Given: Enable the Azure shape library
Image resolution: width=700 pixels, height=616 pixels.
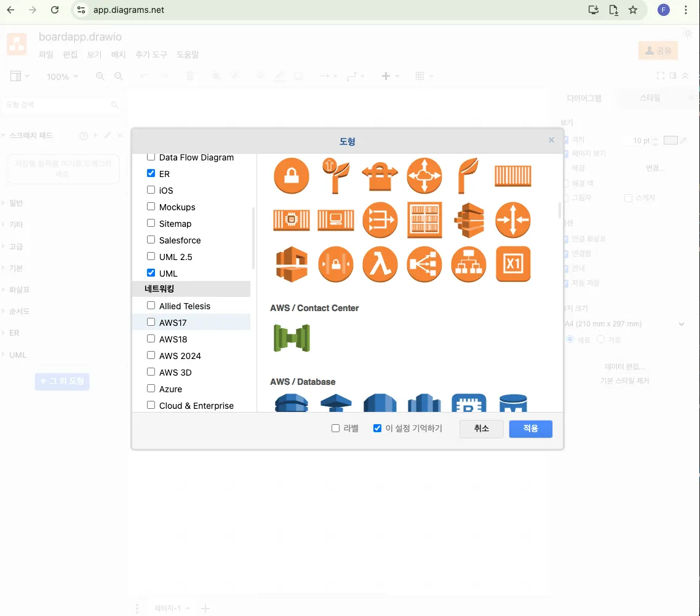Looking at the screenshot, I should tap(151, 388).
